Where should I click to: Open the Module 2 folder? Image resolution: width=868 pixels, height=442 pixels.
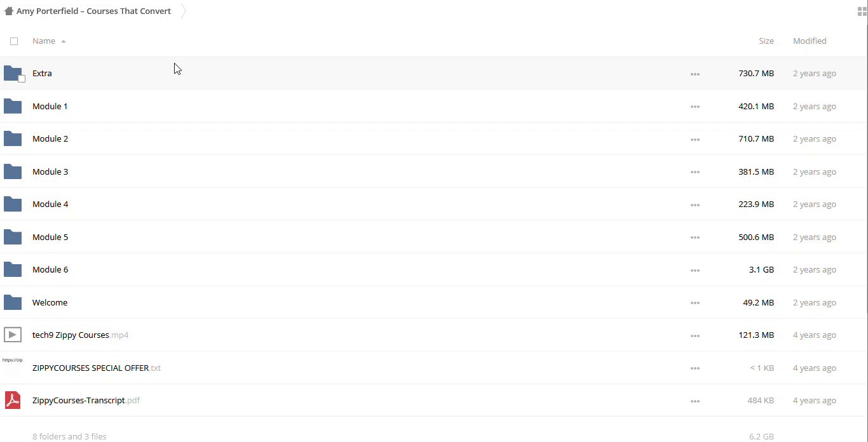50,138
